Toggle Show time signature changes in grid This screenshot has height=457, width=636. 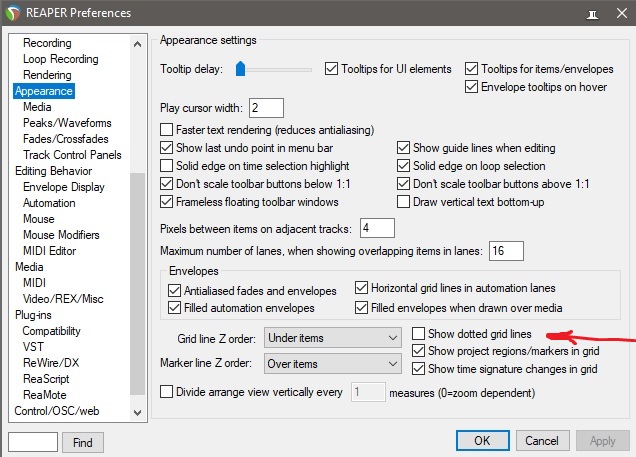click(x=418, y=369)
